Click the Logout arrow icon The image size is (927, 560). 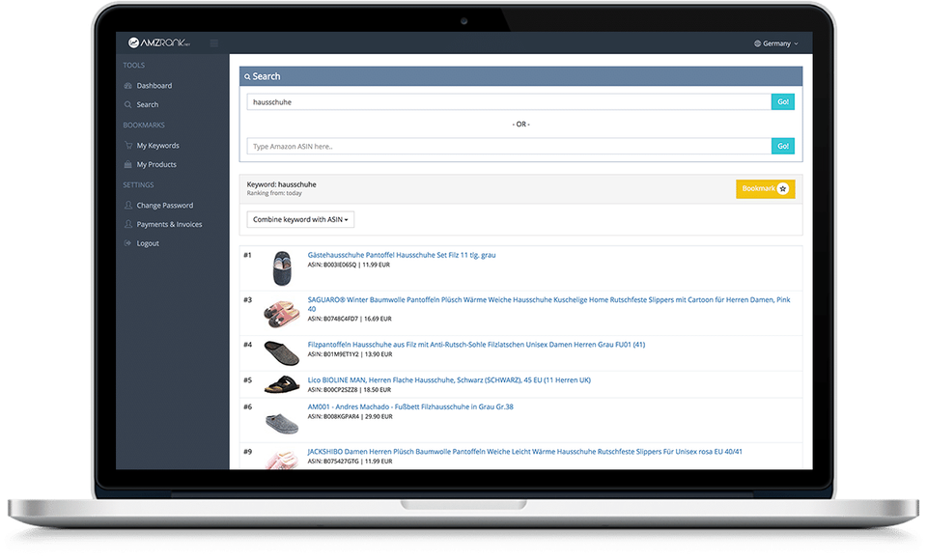pos(128,244)
